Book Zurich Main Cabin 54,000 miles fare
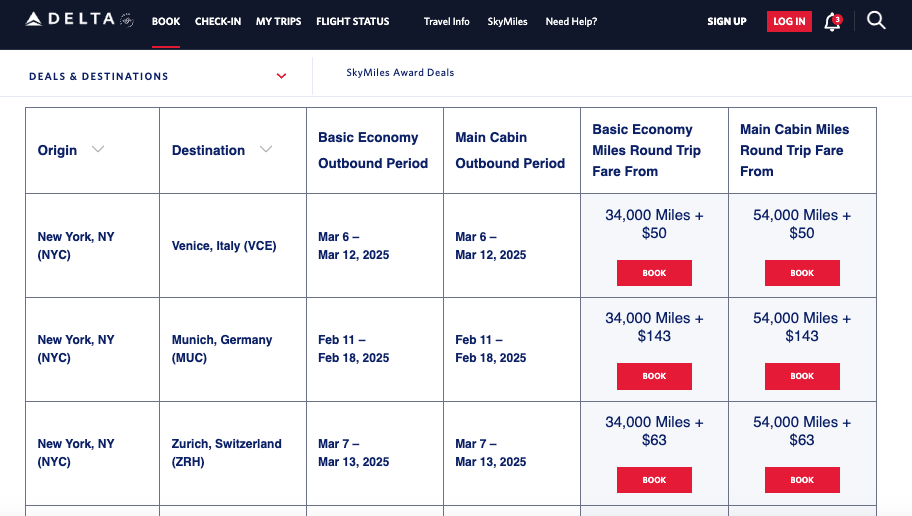The image size is (912, 516). click(x=802, y=480)
